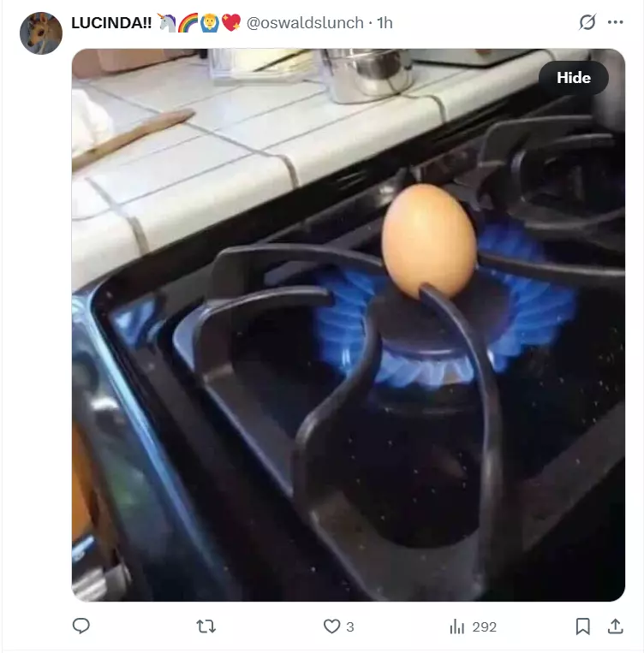
Task: Open the three-dot more options menu
Action: pyautogui.click(x=615, y=22)
